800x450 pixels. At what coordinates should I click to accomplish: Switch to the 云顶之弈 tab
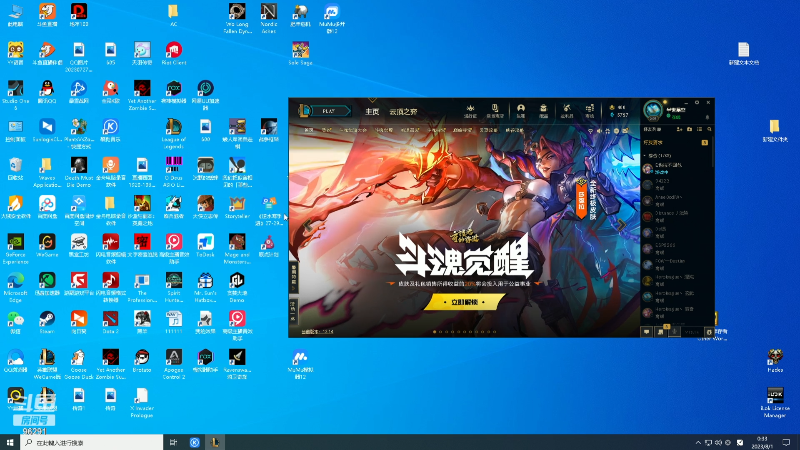[403, 112]
